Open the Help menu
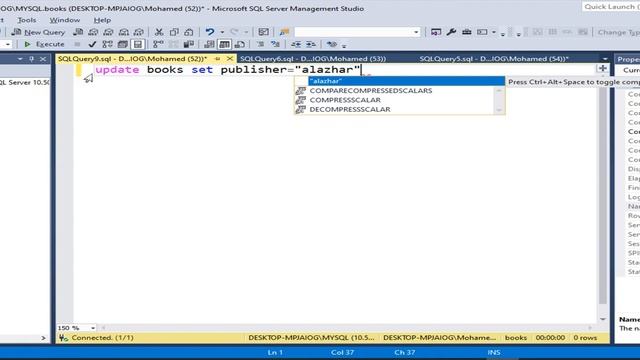The height and width of the screenshot is (360, 640). click(102, 20)
